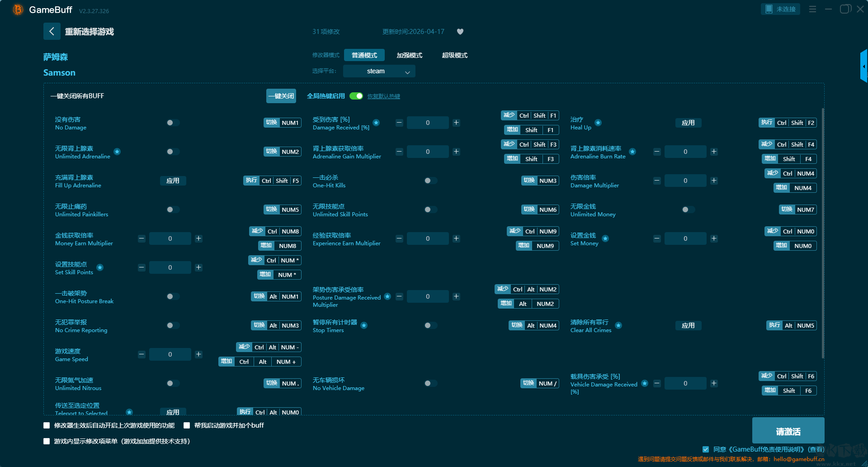Open the 查看 disclaimer link
Viewport: 868px width, 467px height.
(x=816, y=449)
